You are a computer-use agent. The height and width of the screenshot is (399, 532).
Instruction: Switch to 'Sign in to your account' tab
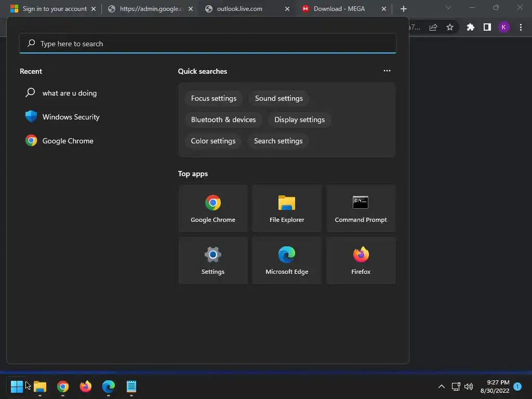54,9
